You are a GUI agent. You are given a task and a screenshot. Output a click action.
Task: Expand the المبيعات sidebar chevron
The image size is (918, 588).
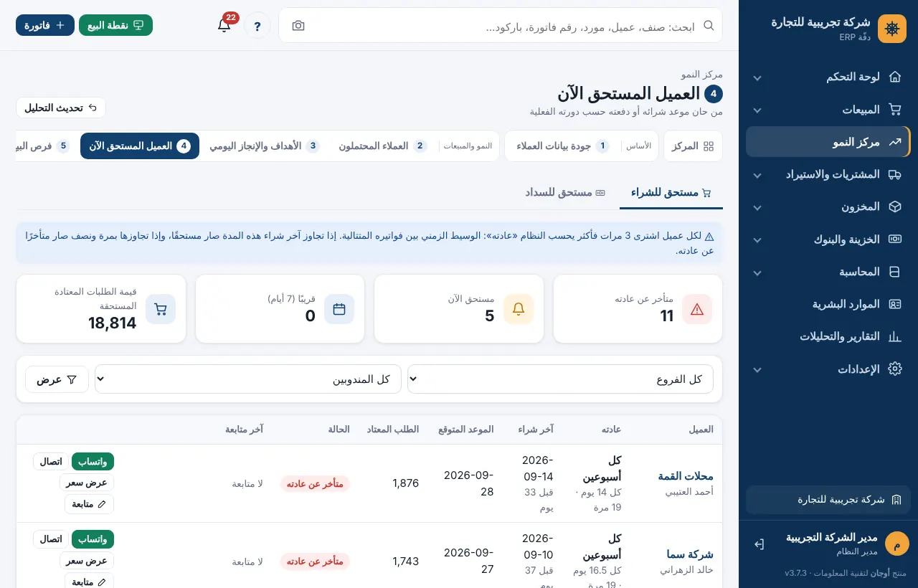point(757,110)
